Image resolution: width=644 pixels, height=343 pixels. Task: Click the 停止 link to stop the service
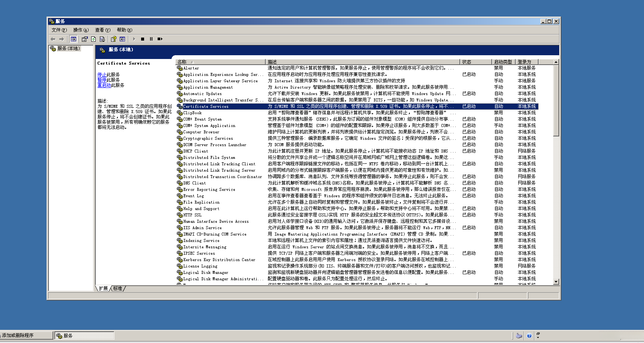tap(102, 75)
